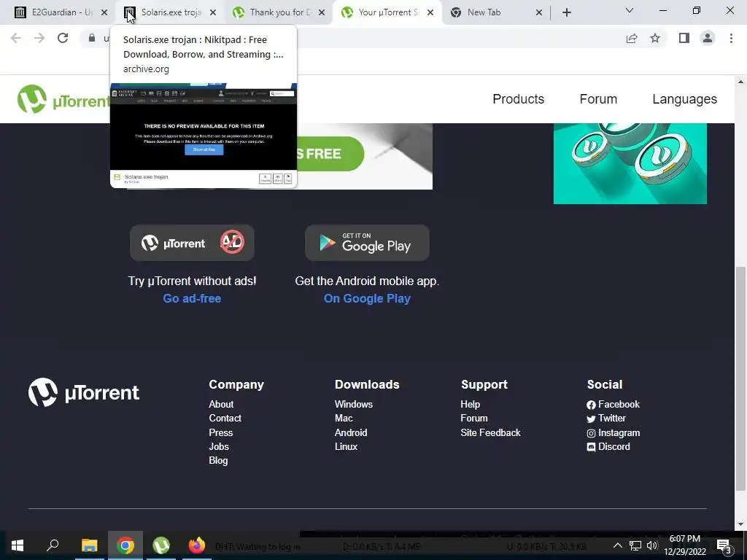
Task: Click the white µTorrent footer logo
Action: [x=84, y=392]
